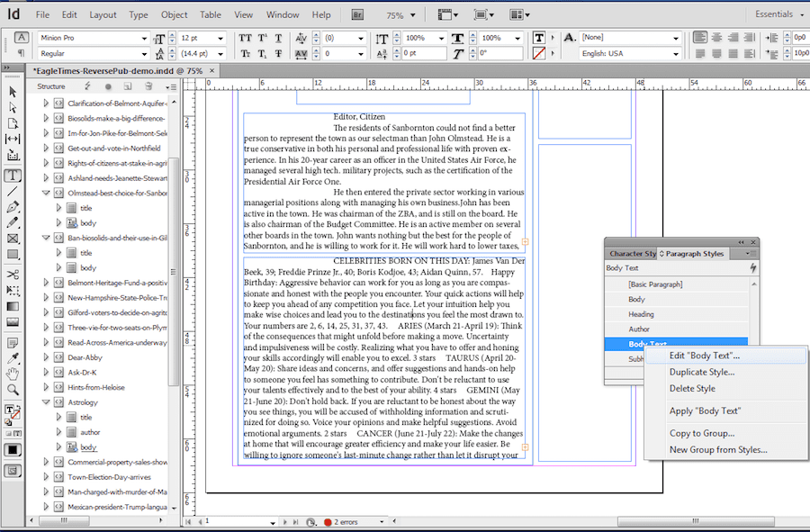
Task: Choose Edit "Body Text"... from context menu
Action: 725,356
